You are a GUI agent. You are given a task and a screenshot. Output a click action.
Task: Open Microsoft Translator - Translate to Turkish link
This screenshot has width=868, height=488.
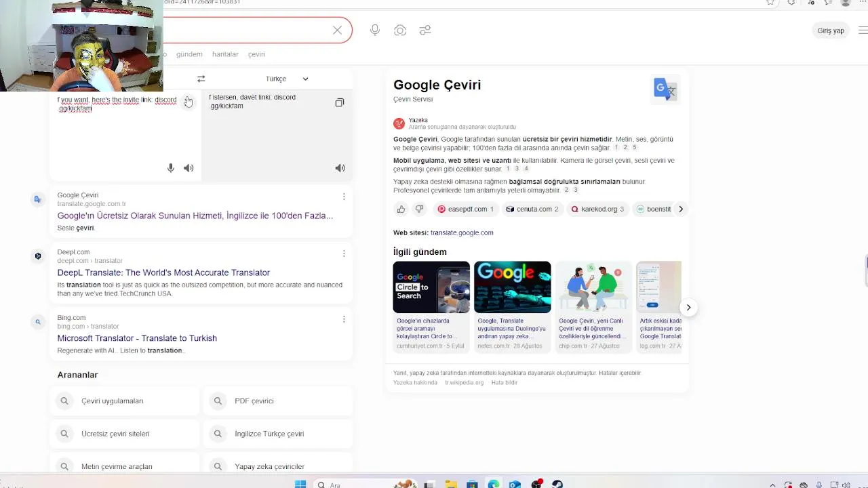(137, 338)
